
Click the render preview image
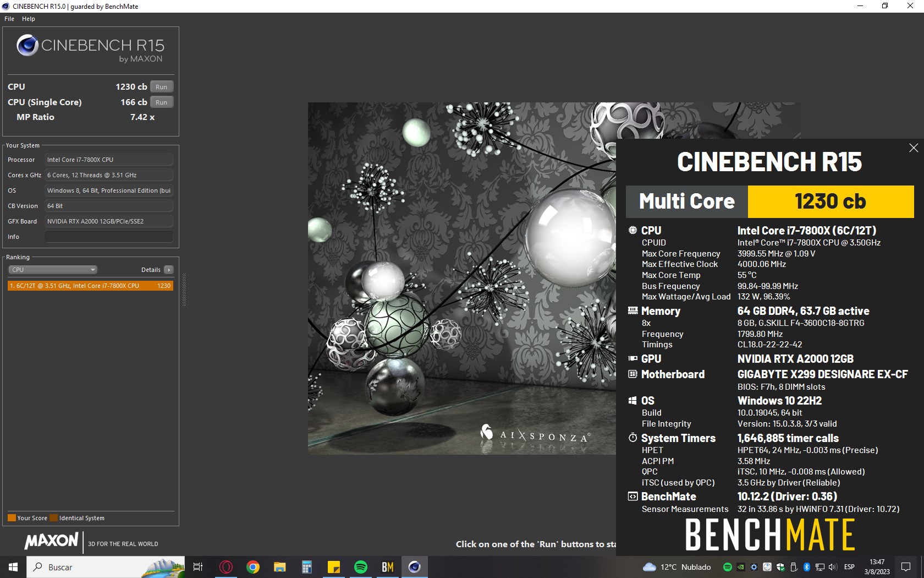coord(462,278)
